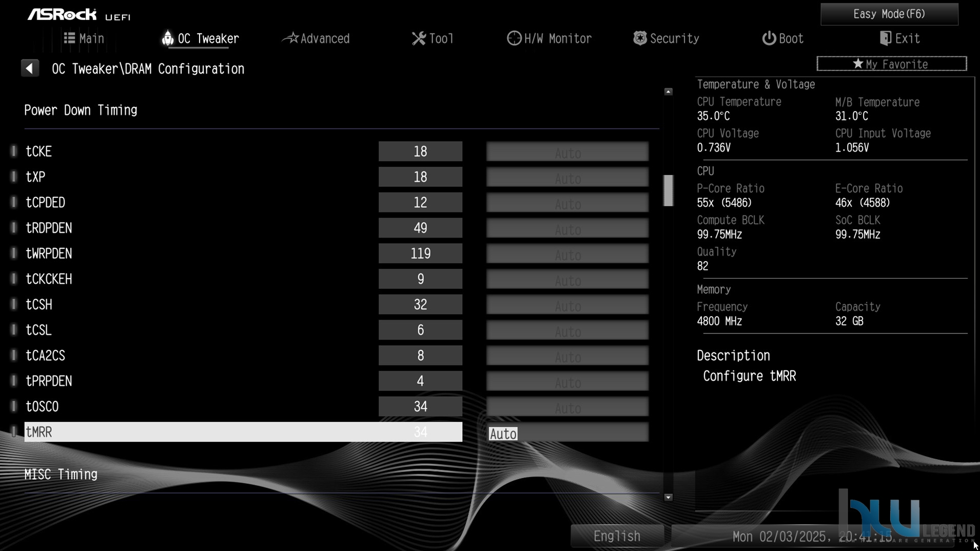
Task: Click the tCKE row marker icon
Action: [x=14, y=151]
